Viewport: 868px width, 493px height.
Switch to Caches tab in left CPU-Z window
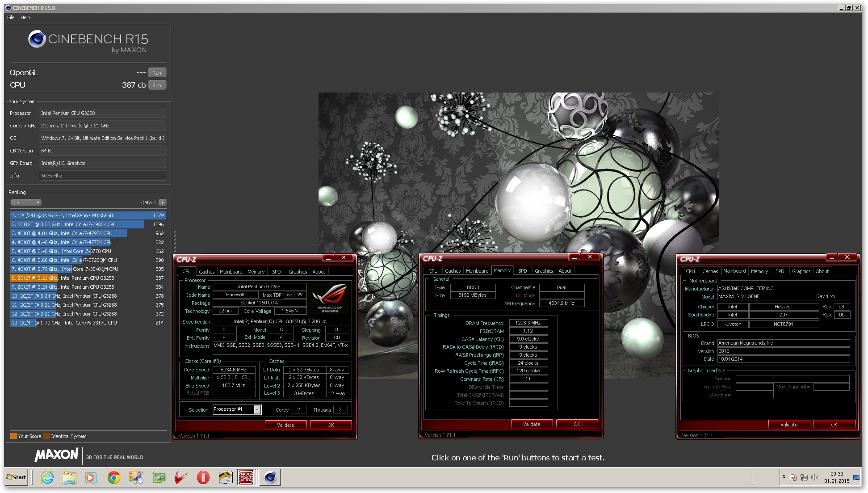(x=206, y=272)
